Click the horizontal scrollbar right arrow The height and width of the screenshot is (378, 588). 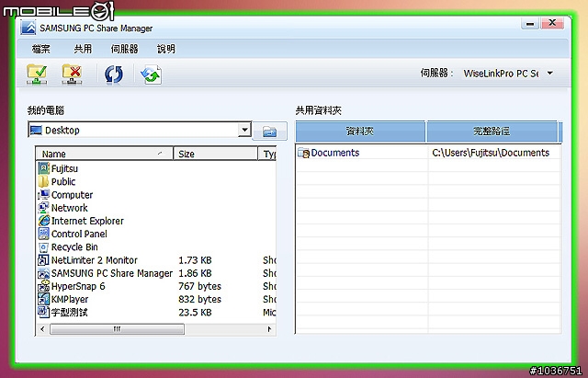tap(269, 329)
